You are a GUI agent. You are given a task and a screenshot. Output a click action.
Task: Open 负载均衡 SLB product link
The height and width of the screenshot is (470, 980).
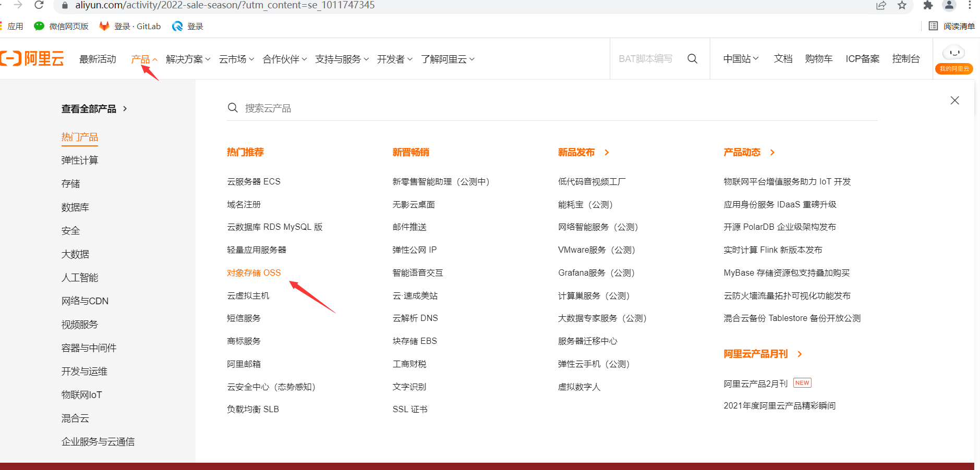coord(253,409)
